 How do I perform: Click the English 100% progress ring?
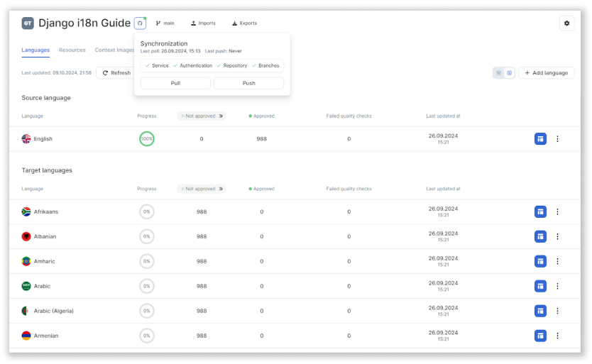point(147,139)
